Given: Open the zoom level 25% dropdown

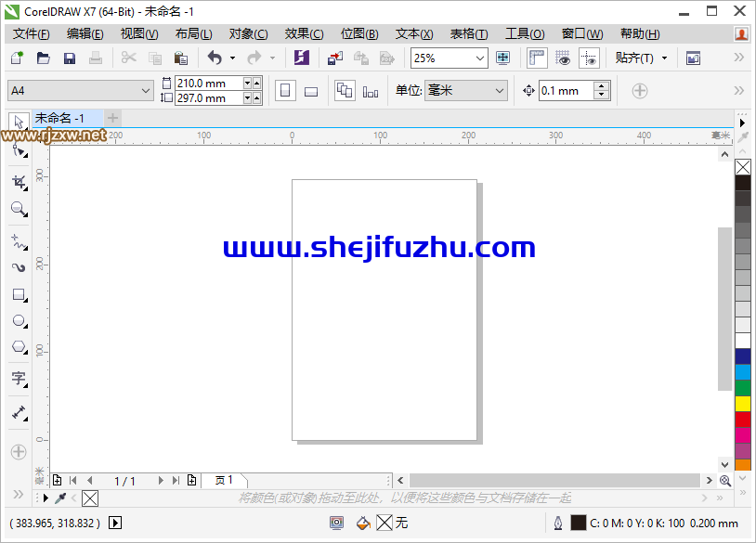Looking at the screenshot, I should tap(480, 58).
